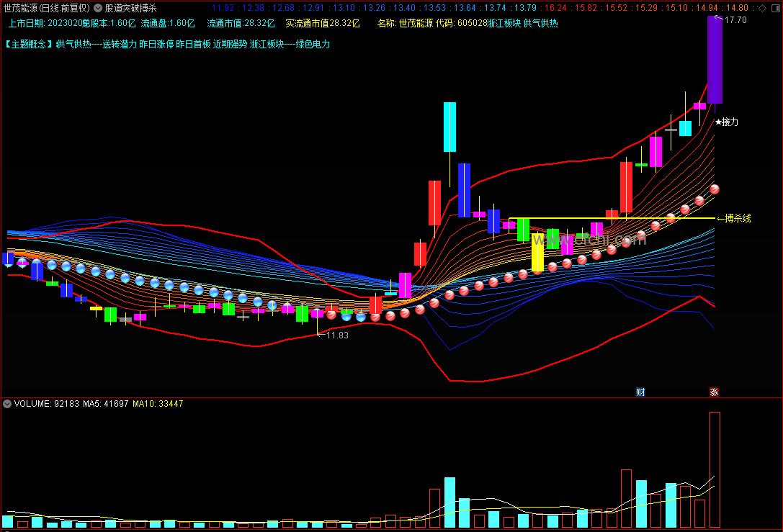The height and width of the screenshot is (532, 783).
Task: Click the 17.70 high price label
Action: [735, 20]
